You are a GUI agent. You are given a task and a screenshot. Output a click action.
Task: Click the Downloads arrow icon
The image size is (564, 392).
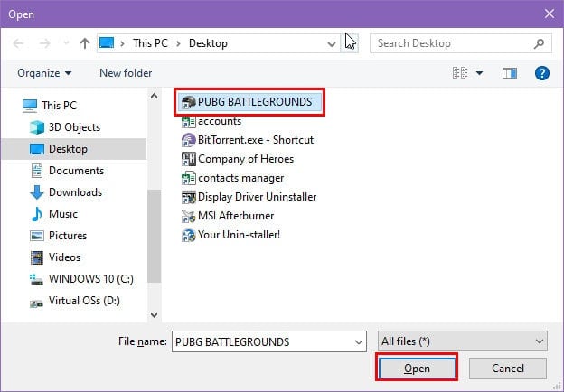coord(37,192)
